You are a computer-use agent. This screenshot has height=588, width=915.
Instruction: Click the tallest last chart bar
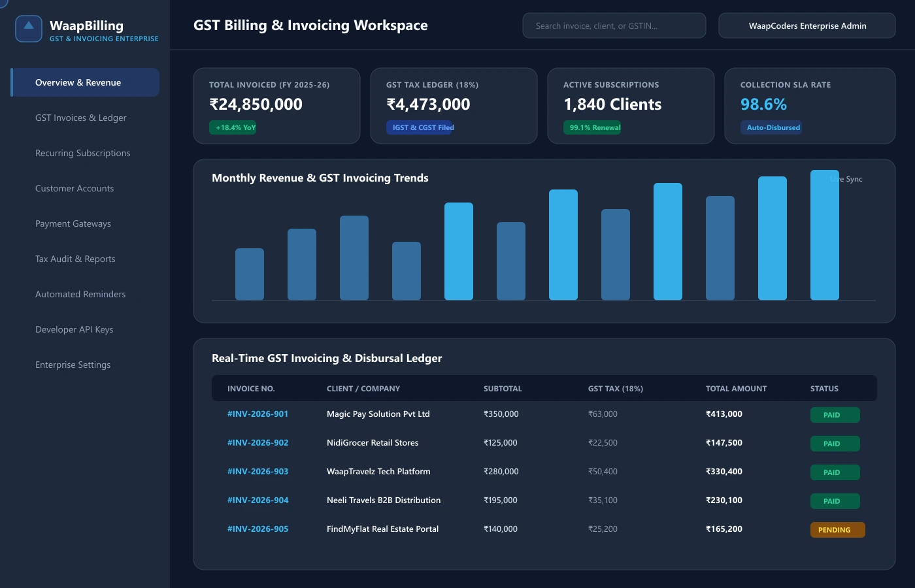click(x=825, y=235)
